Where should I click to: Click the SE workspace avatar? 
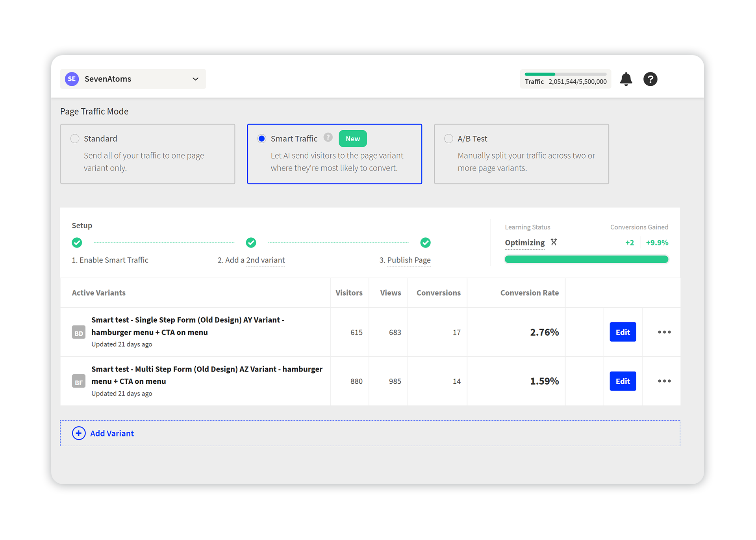(71, 79)
